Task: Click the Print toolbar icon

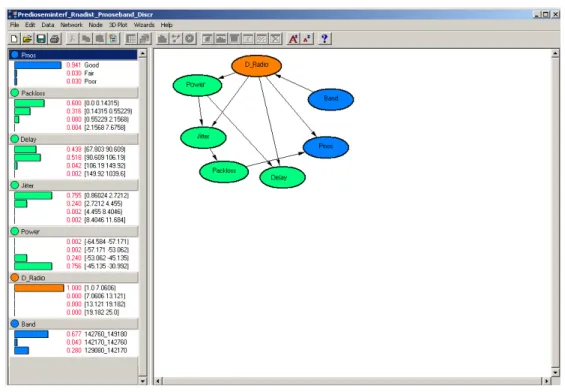Action: click(x=55, y=39)
